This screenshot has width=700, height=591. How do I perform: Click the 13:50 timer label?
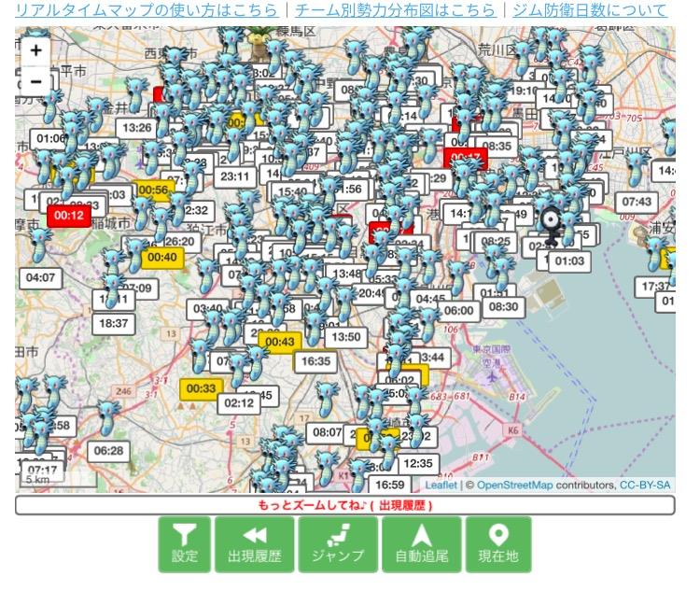(x=346, y=337)
